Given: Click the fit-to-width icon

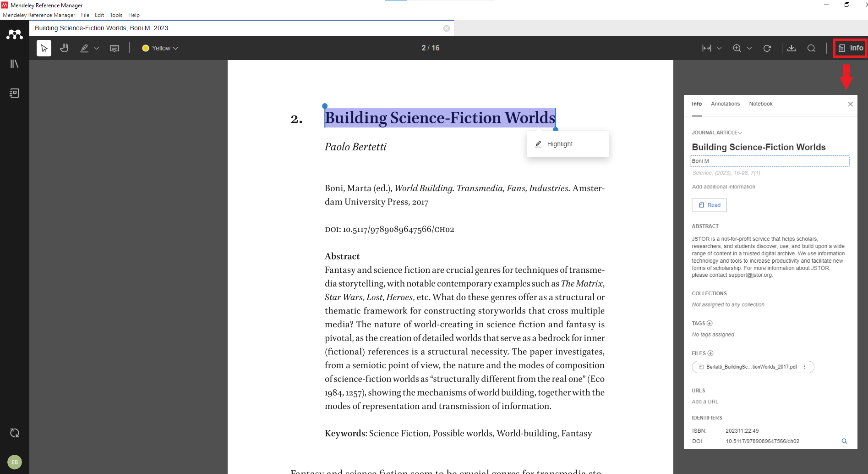Looking at the screenshot, I should [707, 48].
